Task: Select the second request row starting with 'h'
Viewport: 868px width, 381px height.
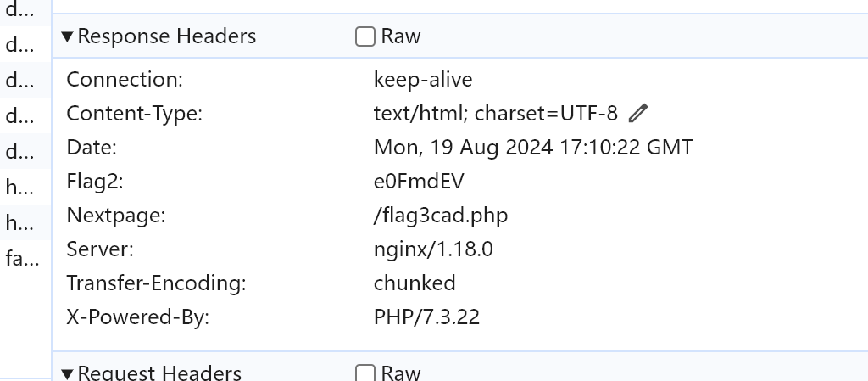Action: 19,222
